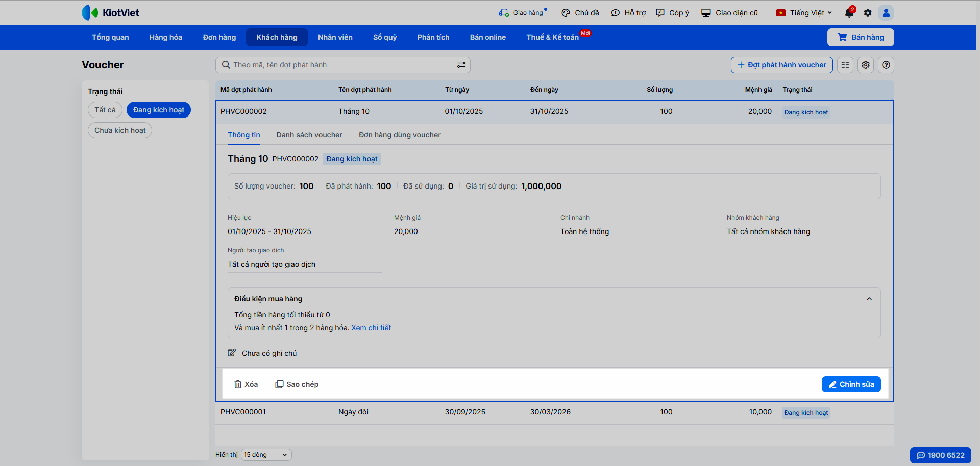
Task: Click the 10,000 face value cell
Action: [761, 412]
